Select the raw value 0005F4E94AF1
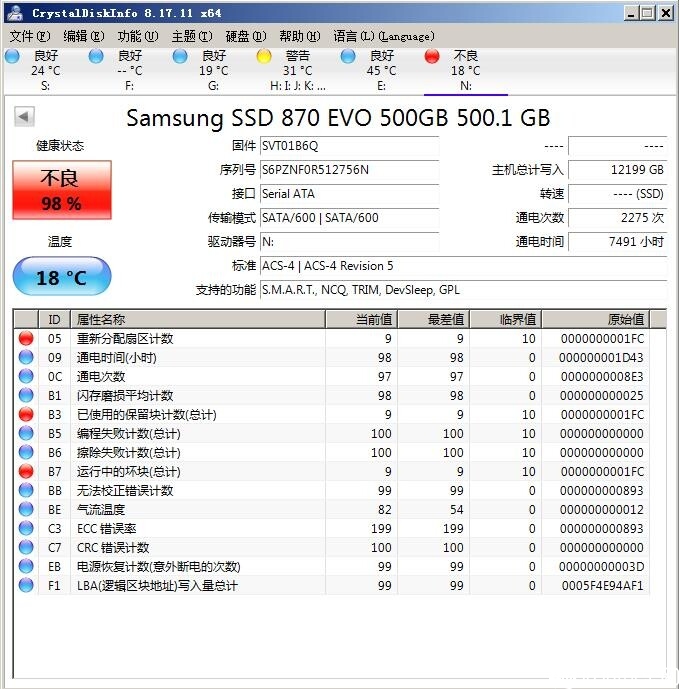 click(603, 586)
